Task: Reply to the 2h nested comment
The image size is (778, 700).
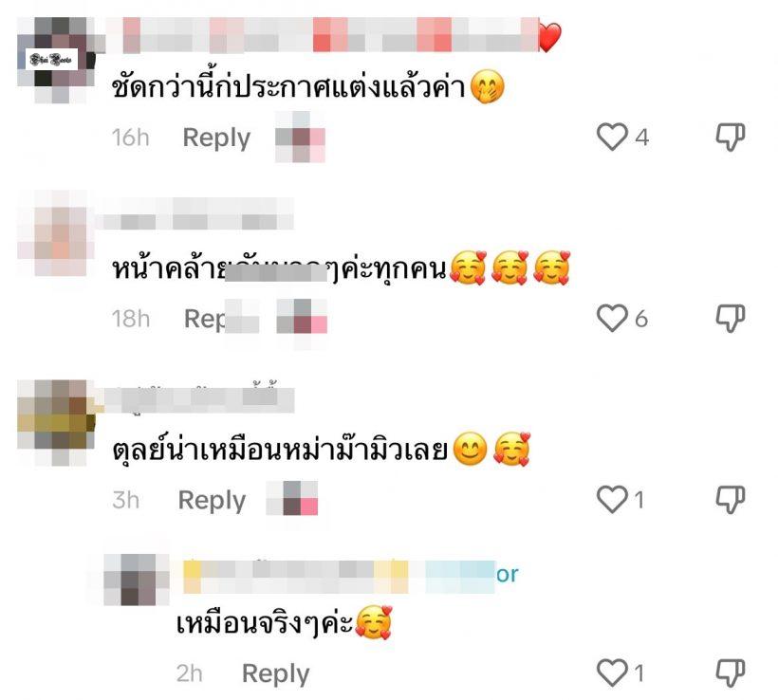Action: pos(275,673)
